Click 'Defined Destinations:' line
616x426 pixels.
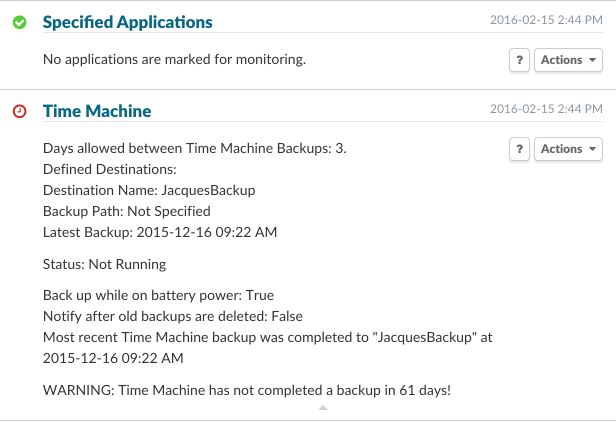[x=110, y=169]
